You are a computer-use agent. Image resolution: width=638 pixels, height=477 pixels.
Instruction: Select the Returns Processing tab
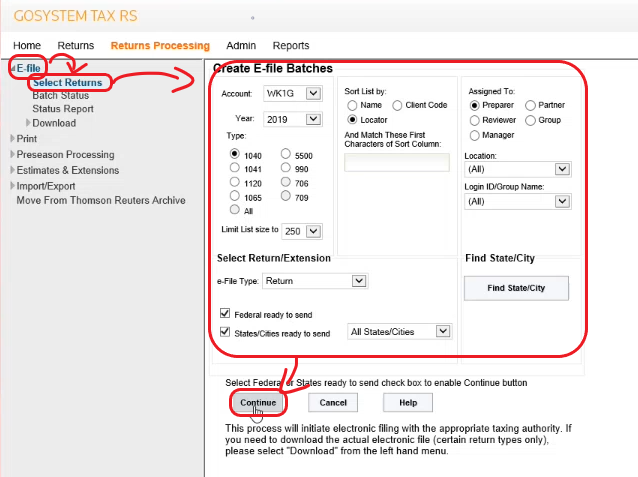160,45
